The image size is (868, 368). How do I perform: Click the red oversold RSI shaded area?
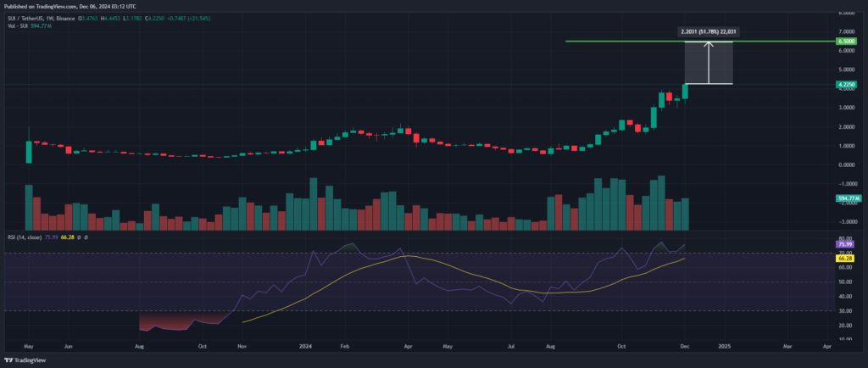170,321
